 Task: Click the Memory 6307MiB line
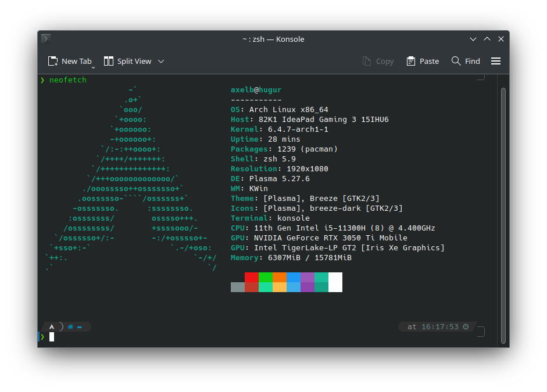tap(291, 257)
